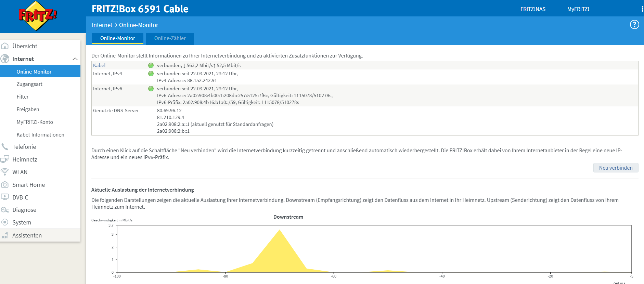Switch to the Online-Zähler tab
The height and width of the screenshot is (284, 644).
point(170,38)
